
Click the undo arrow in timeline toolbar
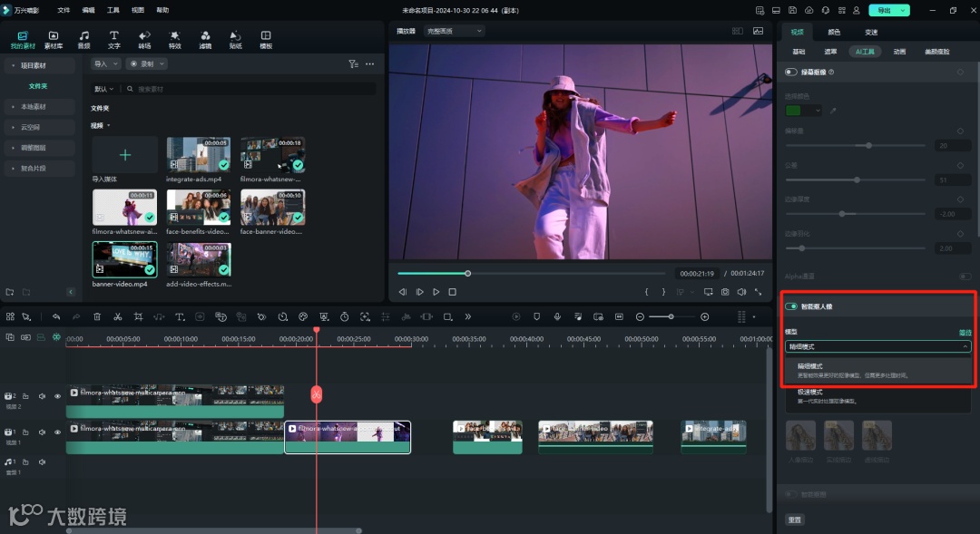[56, 316]
